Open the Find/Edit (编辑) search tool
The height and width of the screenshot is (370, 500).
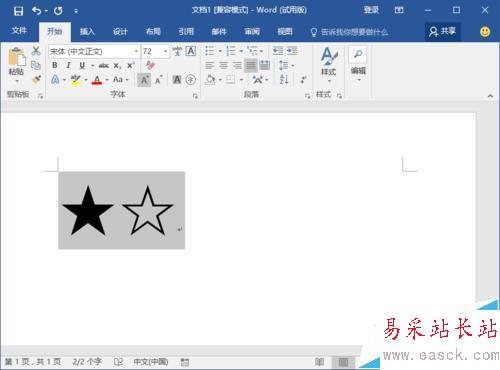tap(358, 63)
